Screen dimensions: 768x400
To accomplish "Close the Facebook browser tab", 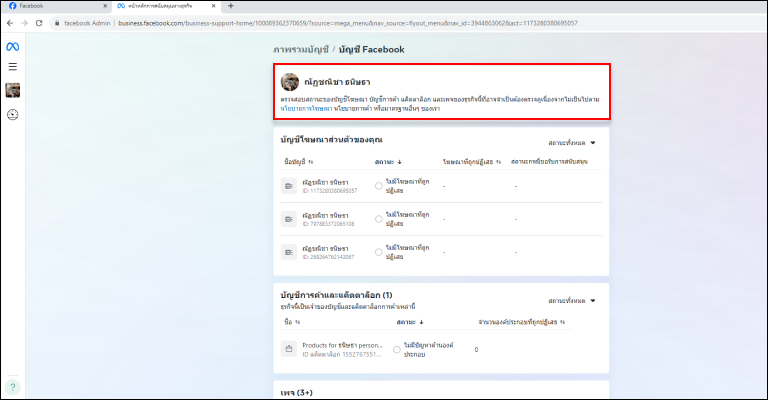I will (x=105, y=6).
